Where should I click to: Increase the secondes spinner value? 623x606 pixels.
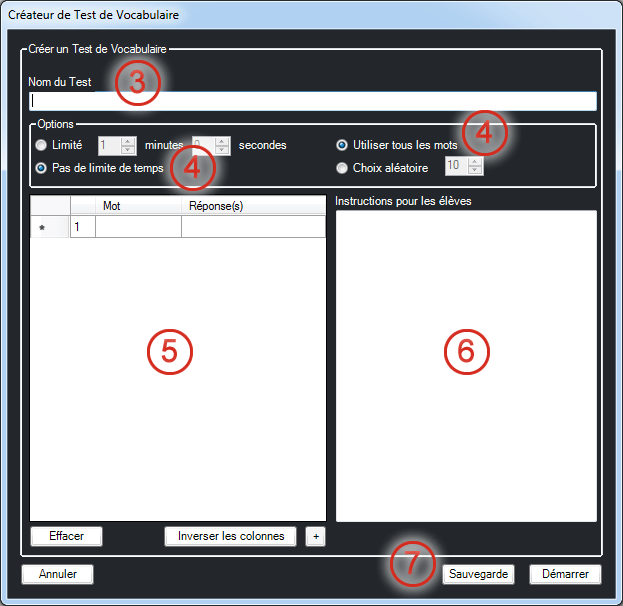click(222, 141)
